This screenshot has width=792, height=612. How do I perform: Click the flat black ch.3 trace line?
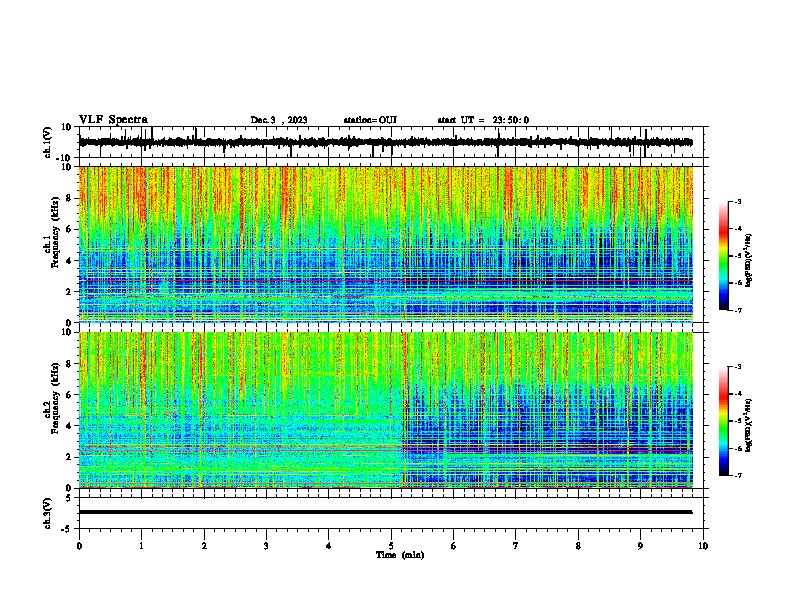click(x=386, y=512)
